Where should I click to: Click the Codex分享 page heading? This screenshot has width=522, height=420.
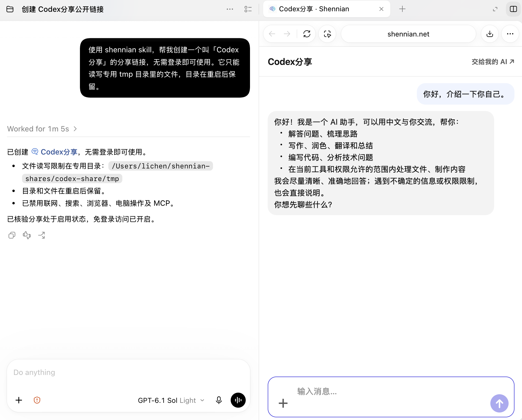tap(290, 62)
